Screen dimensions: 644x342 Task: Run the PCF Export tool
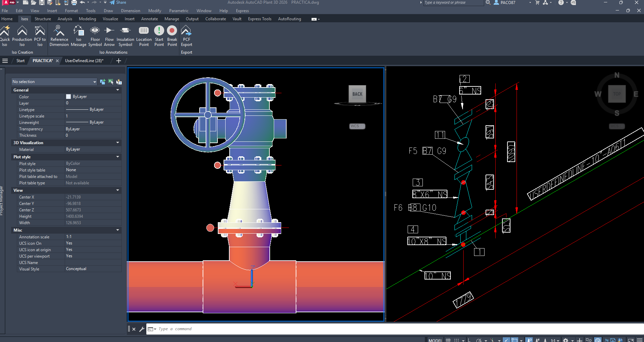186,35
